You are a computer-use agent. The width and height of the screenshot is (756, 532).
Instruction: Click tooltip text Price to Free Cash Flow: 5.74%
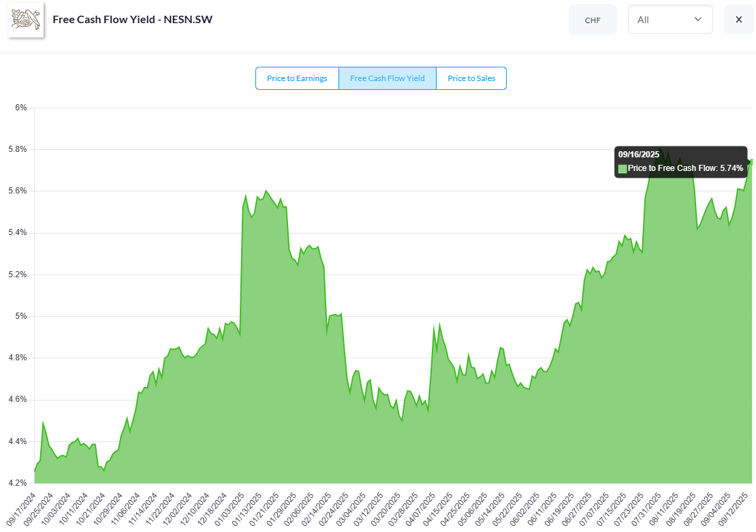685,168
